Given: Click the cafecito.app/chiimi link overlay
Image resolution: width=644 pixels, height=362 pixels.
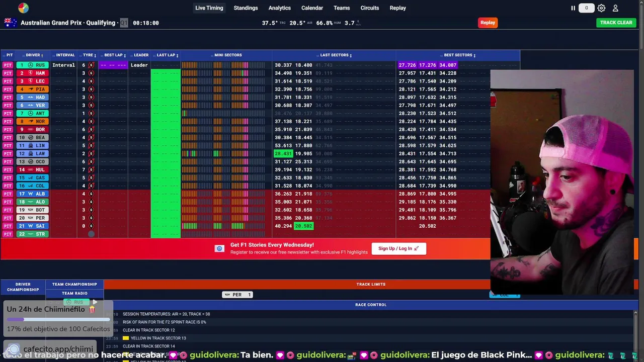Looking at the screenshot, I should coord(58,349).
